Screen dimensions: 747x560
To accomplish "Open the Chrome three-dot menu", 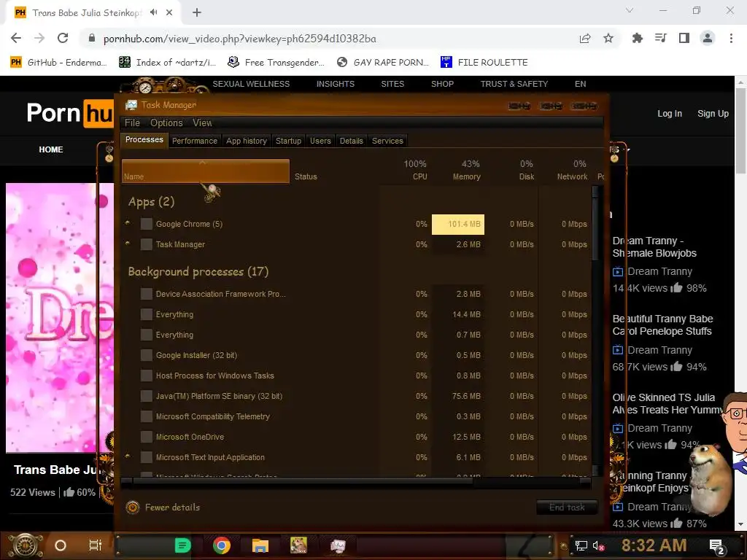I will 731,38.
